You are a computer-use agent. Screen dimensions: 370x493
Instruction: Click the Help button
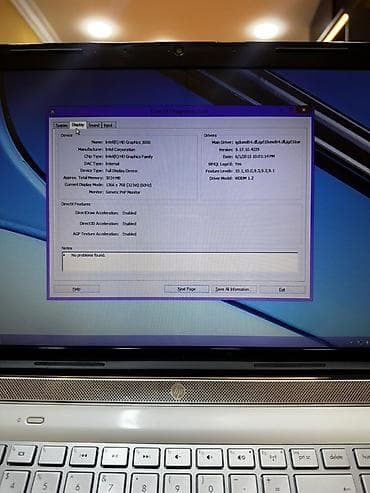[77, 289]
